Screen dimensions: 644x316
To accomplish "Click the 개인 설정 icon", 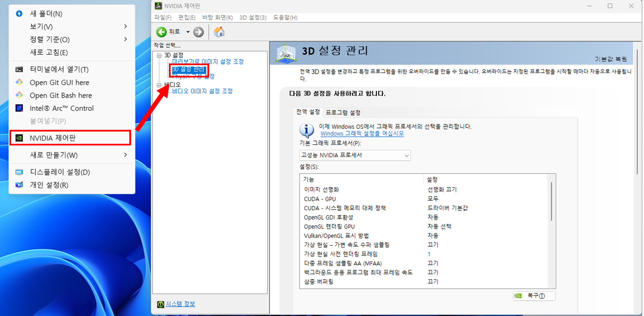I will [19, 184].
